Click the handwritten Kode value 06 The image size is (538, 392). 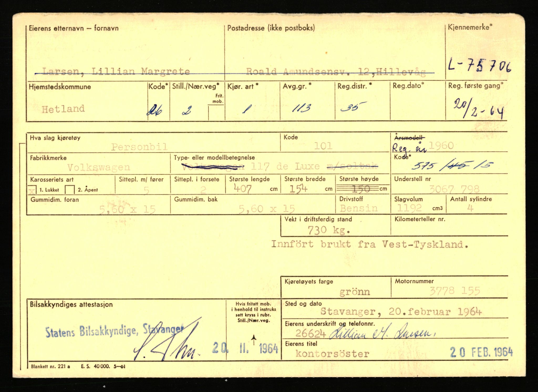(154, 110)
